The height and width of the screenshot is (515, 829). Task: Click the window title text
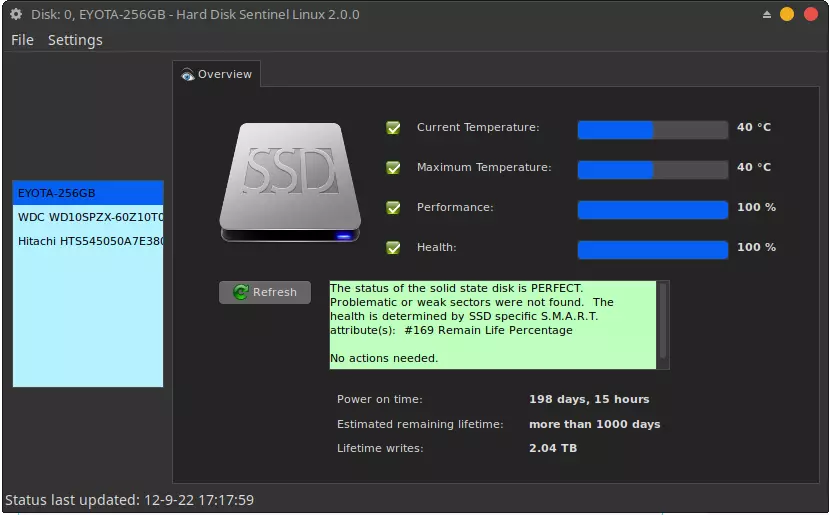tap(195, 15)
